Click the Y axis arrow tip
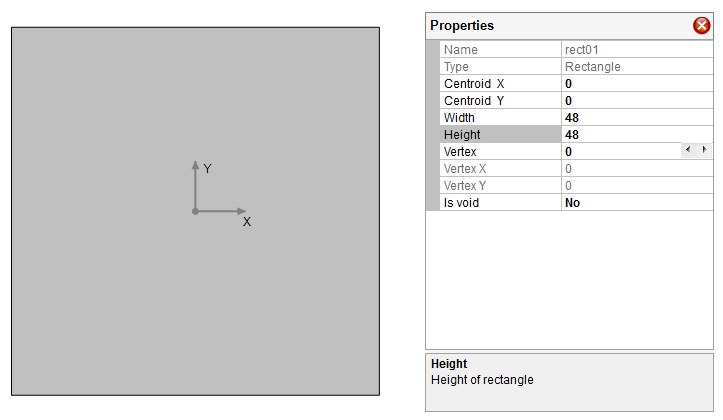This screenshot has width=723, height=420. click(196, 165)
